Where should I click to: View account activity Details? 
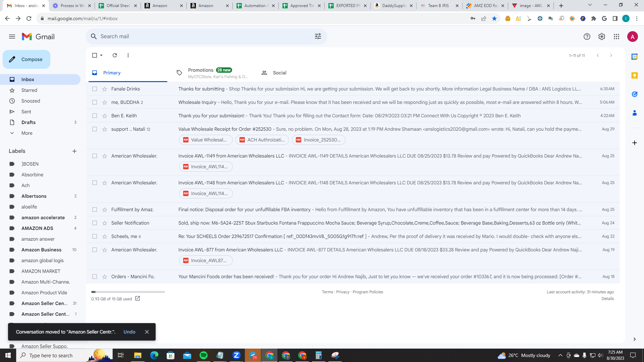[x=607, y=299]
